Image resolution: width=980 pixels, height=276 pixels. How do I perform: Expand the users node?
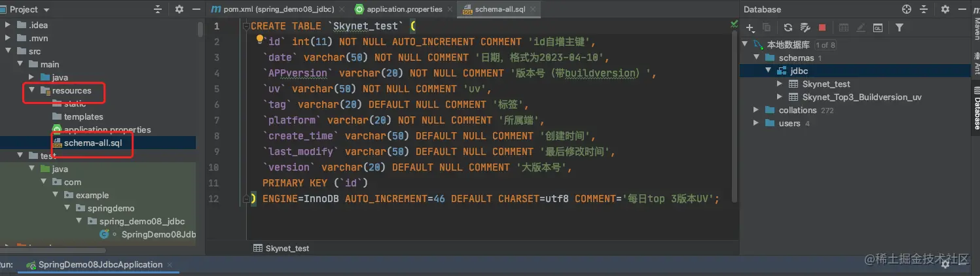pos(757,123)
